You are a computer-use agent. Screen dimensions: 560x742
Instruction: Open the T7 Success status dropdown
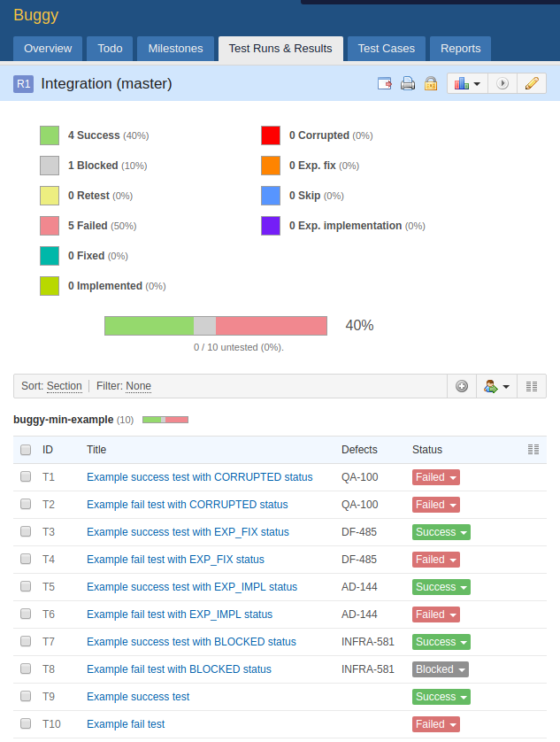[441, 642]
